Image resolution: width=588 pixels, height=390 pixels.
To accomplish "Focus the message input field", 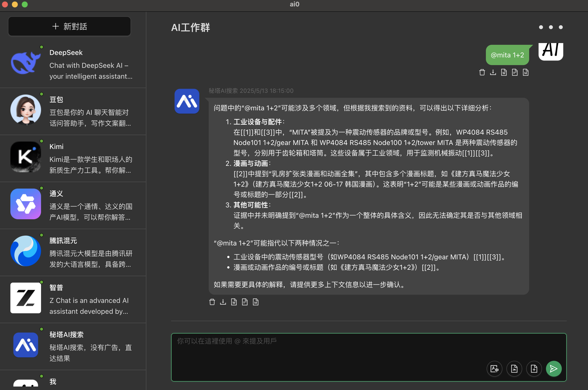I will coord(369,357).
